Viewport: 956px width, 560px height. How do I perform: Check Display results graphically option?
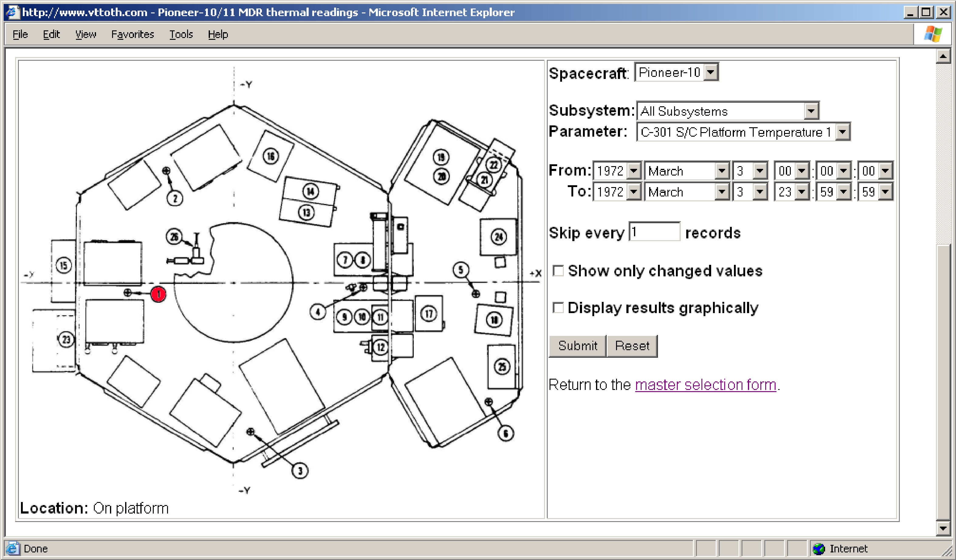click(x=558, y=308)
